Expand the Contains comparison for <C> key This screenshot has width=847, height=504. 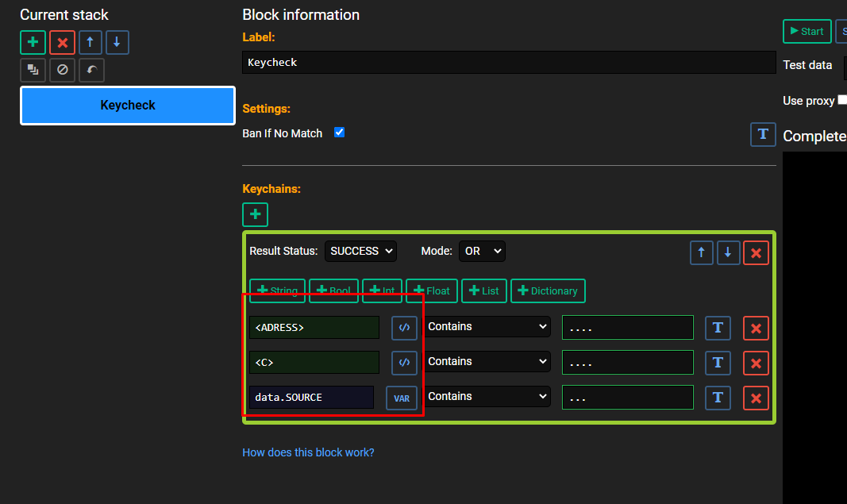(x=487, y=361)
